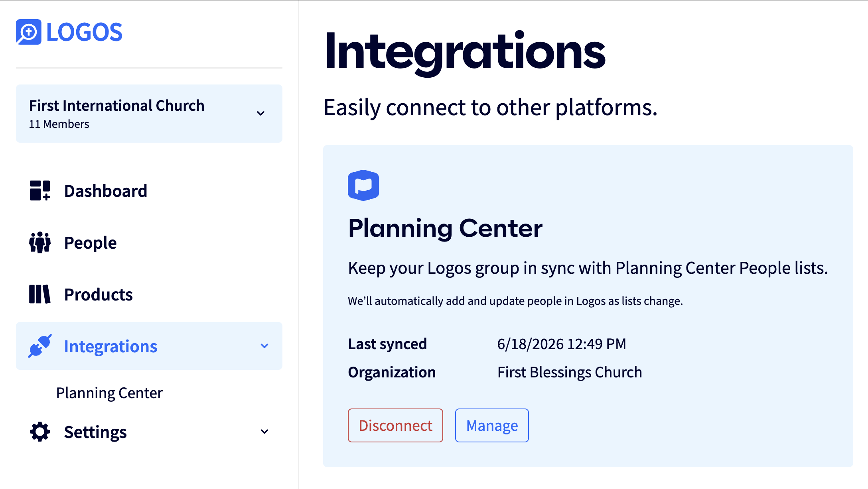
Task: Select the Integrations menu item
Action: 149,346
